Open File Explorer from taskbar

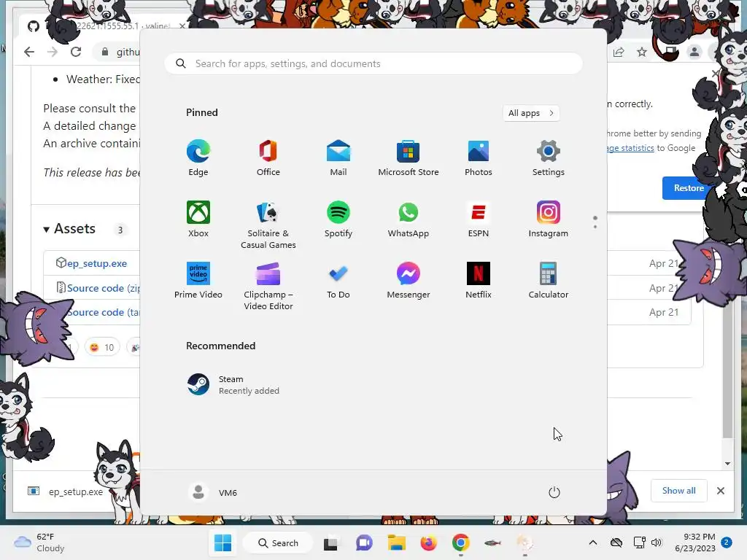[396, 542]
